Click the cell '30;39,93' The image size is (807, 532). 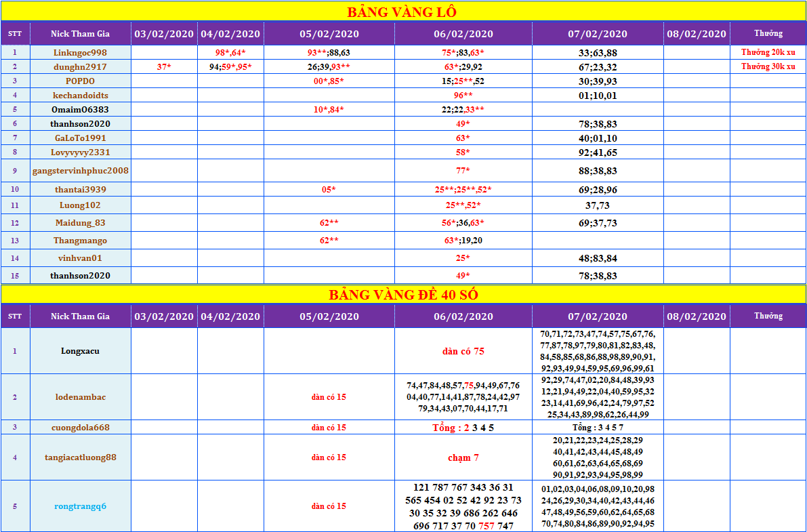(x=598, y=81)
